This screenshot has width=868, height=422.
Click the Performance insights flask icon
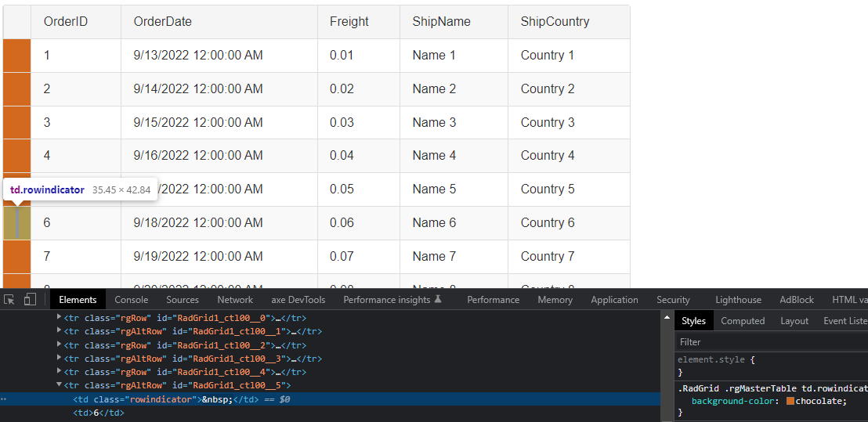coord(439,299)
